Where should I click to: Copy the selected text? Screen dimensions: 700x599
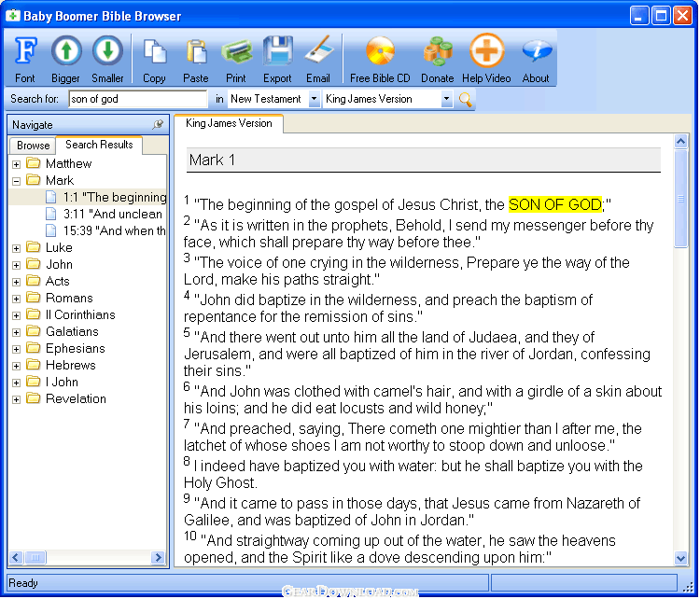pyautogui.click(x=154, y=59)
